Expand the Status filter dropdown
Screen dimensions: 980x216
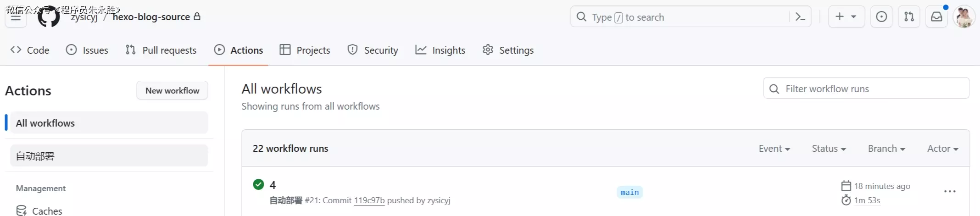tap(829, 149)
